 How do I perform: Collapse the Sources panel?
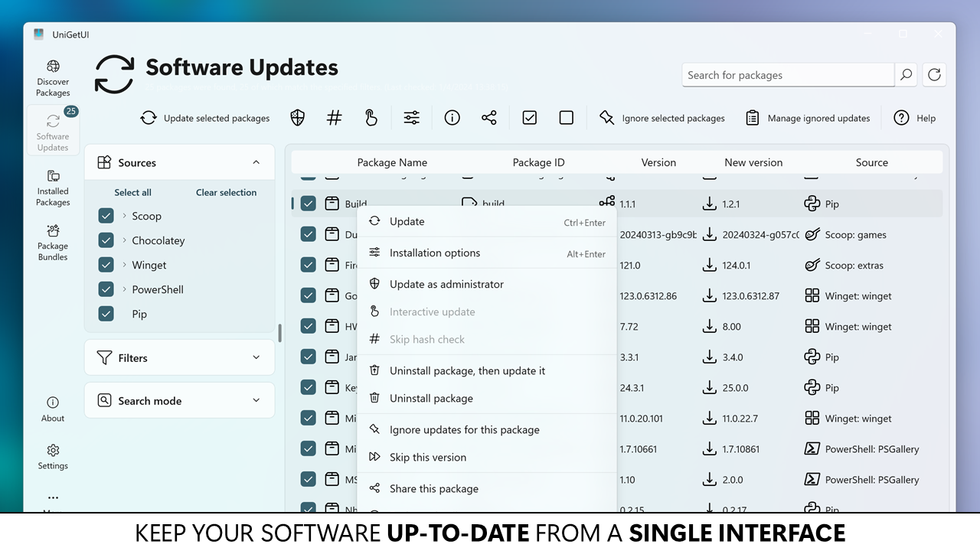point(256,161)
